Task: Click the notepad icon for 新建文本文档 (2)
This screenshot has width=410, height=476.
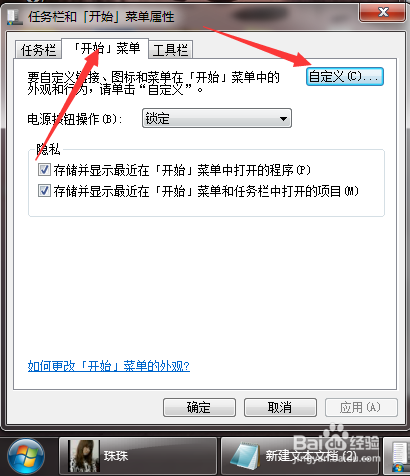Action: [x=245, y=456]
